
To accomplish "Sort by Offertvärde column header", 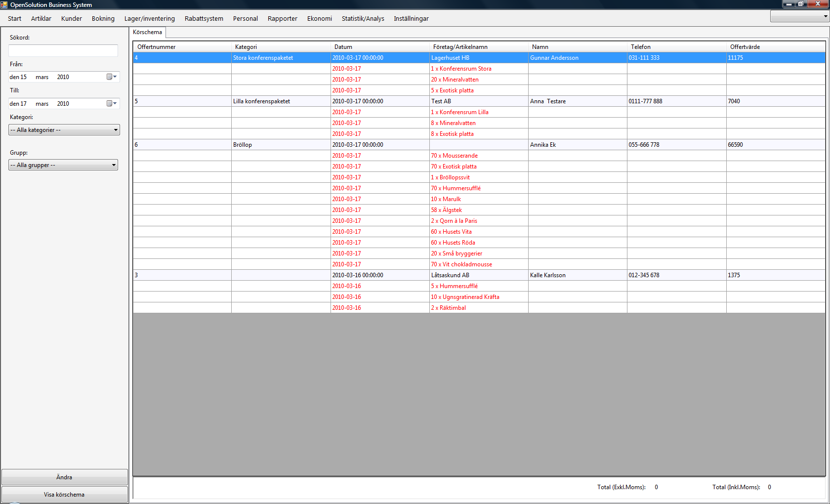I will point(776,47).
